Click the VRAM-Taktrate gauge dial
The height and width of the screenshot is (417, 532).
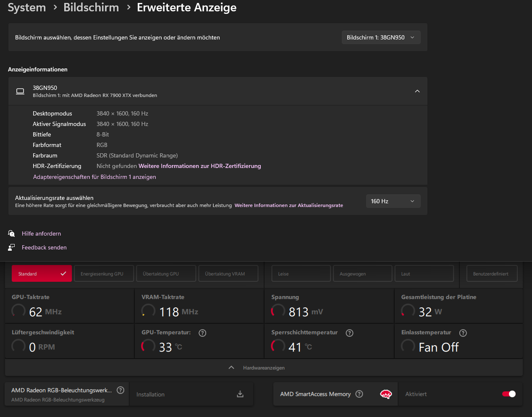click(x=148, y=311)
